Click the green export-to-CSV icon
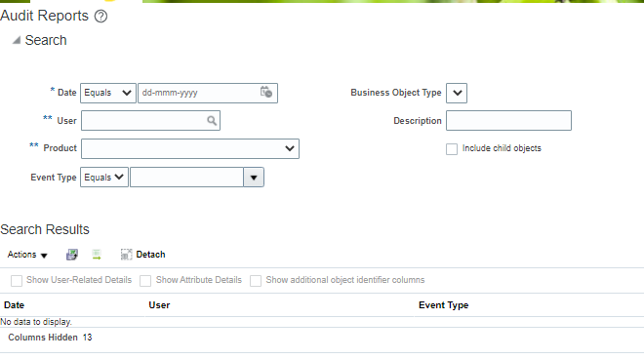The height and width of the screenshot is (359, 644). 97,255
